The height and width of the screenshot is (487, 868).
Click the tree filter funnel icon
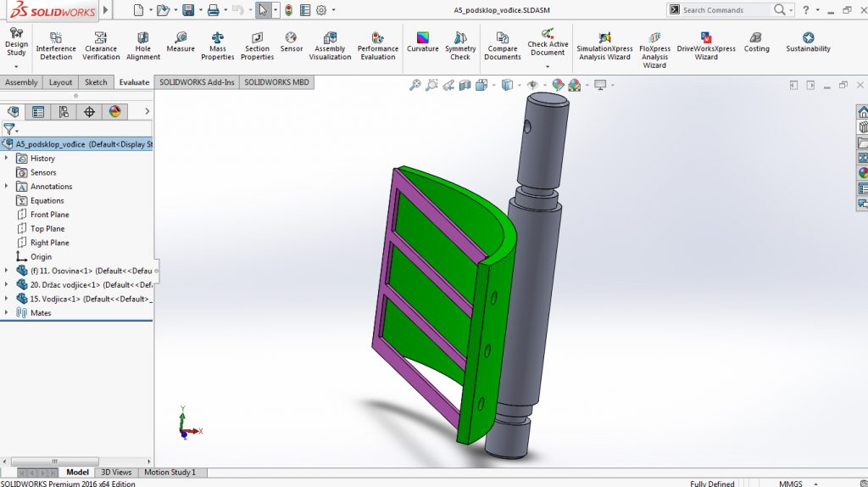(8, 129)
